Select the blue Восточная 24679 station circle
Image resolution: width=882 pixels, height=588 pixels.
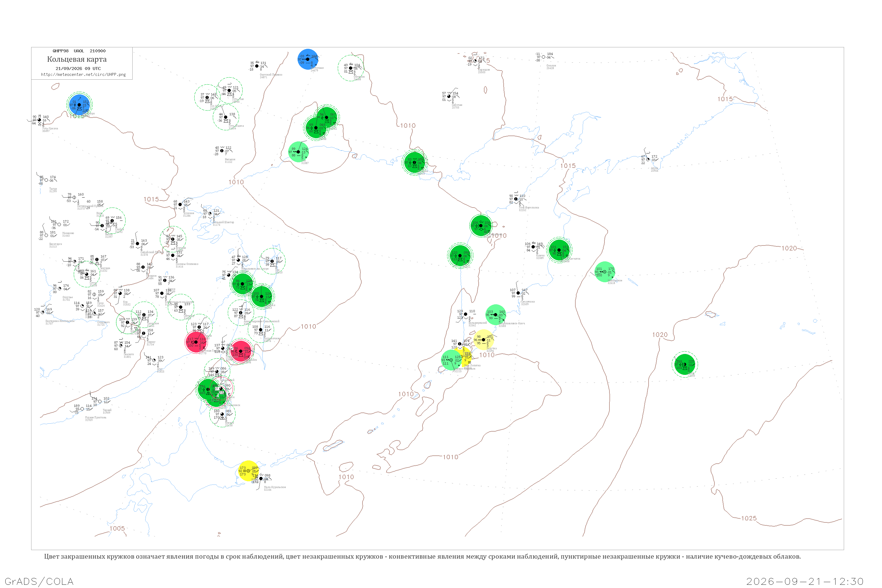coord(308,59)
